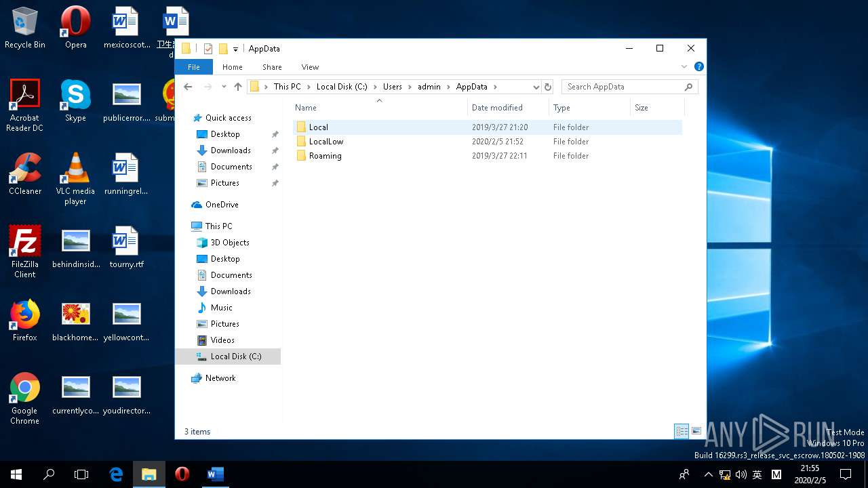Image resolution: width=868 pixels, height=488 pixels.
Task: Open Videos folder in navigation pane
Action: click(222, 340)
